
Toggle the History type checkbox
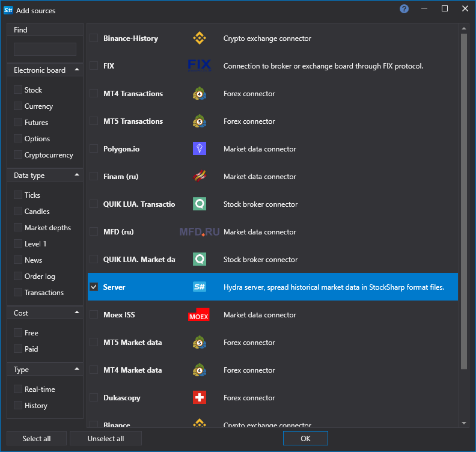[x=18, y=405]
